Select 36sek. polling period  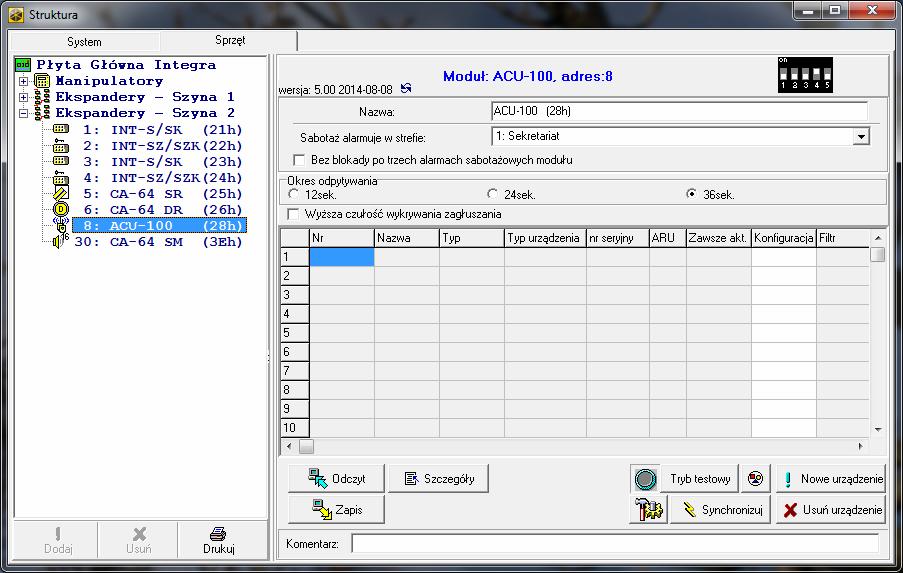click(x=692, y=194)
